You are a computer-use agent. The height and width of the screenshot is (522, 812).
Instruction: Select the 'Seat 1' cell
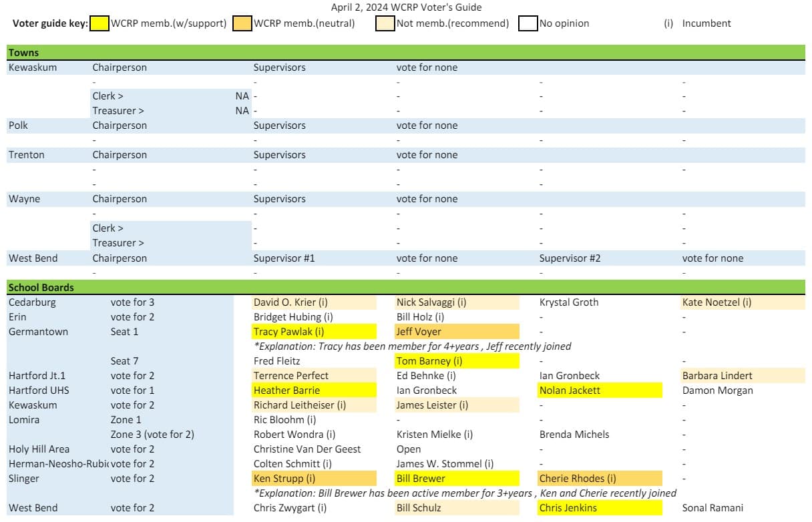pos(125,331)
